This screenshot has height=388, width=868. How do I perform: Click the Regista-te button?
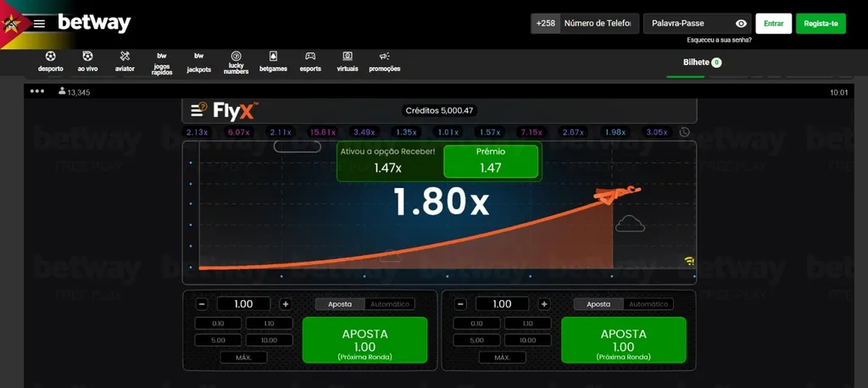821,23
